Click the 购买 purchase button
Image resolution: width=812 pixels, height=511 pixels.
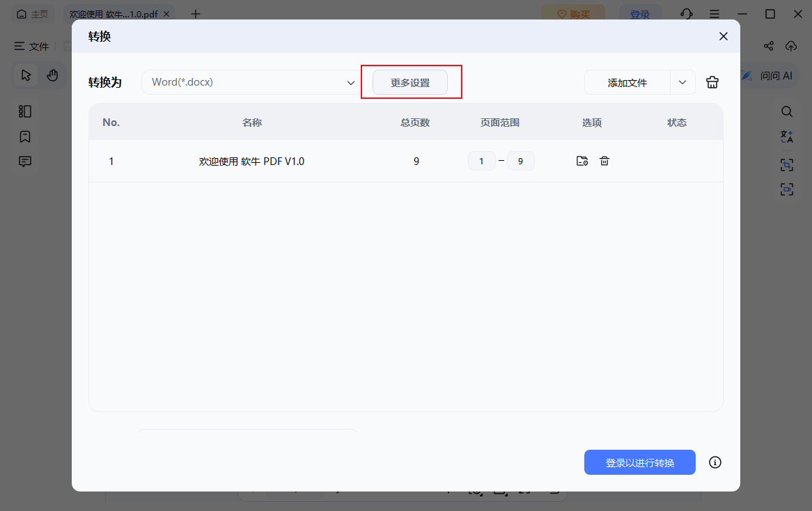point(573,14)
